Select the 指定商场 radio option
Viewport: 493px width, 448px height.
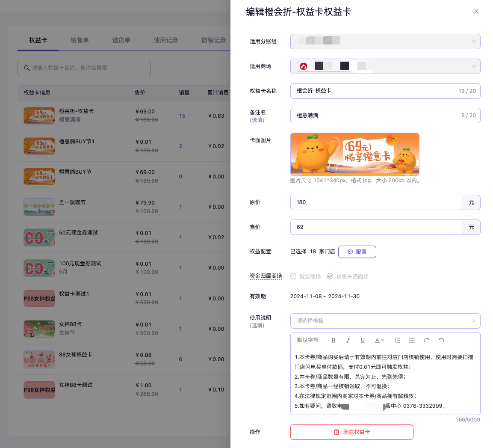tap(293, 276)
